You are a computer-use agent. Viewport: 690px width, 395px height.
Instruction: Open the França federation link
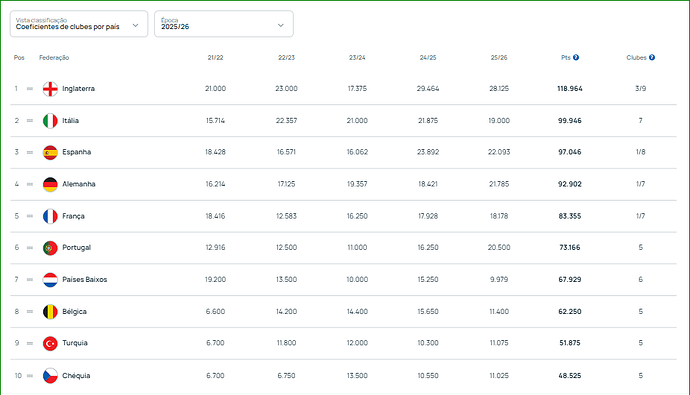73,216
